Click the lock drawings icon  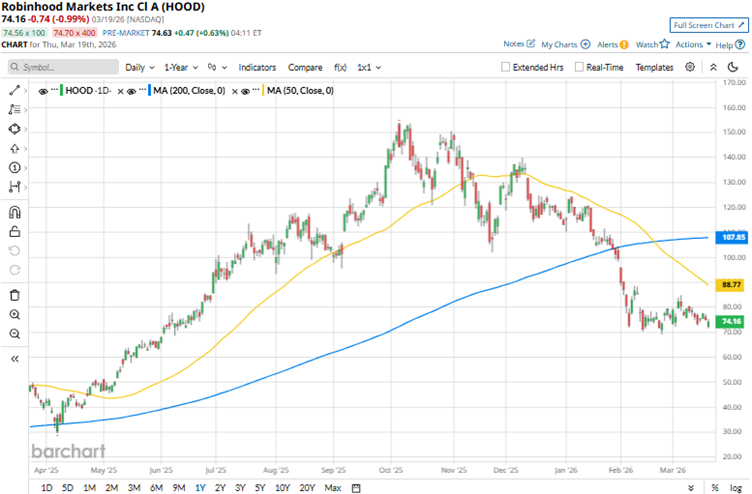pos(14,231)
